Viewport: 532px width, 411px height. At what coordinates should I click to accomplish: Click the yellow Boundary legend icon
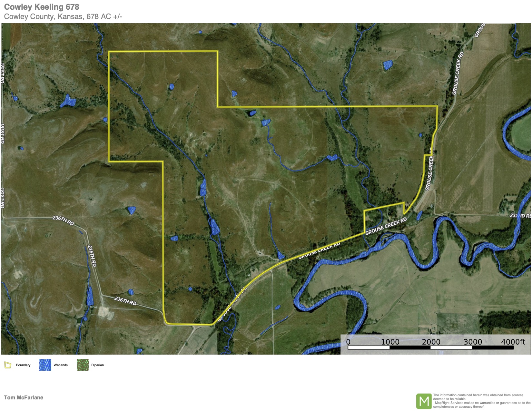pos(8,365)
